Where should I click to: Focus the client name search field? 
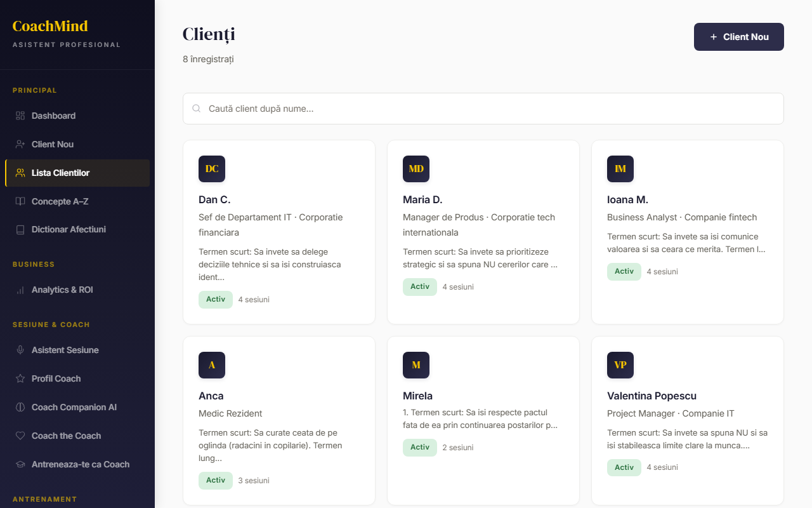[483, 109]
